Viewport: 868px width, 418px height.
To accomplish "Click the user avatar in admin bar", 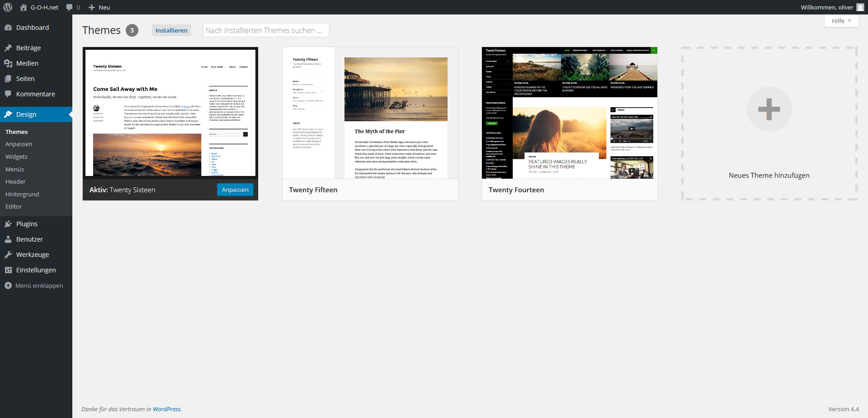I will click(860, 7).
